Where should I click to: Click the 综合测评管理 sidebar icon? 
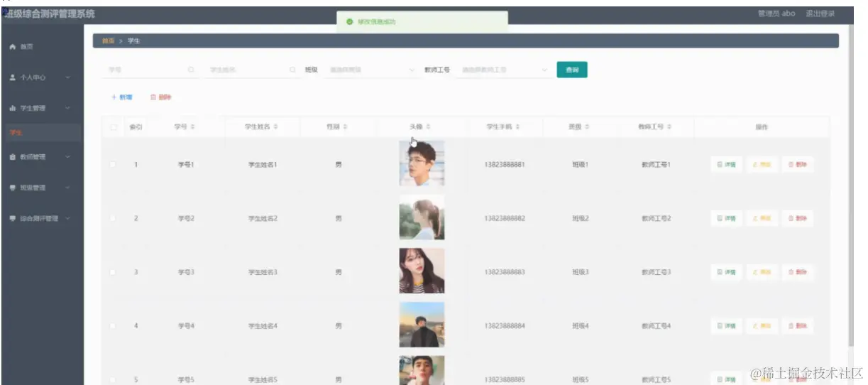(x=13, y=219)
